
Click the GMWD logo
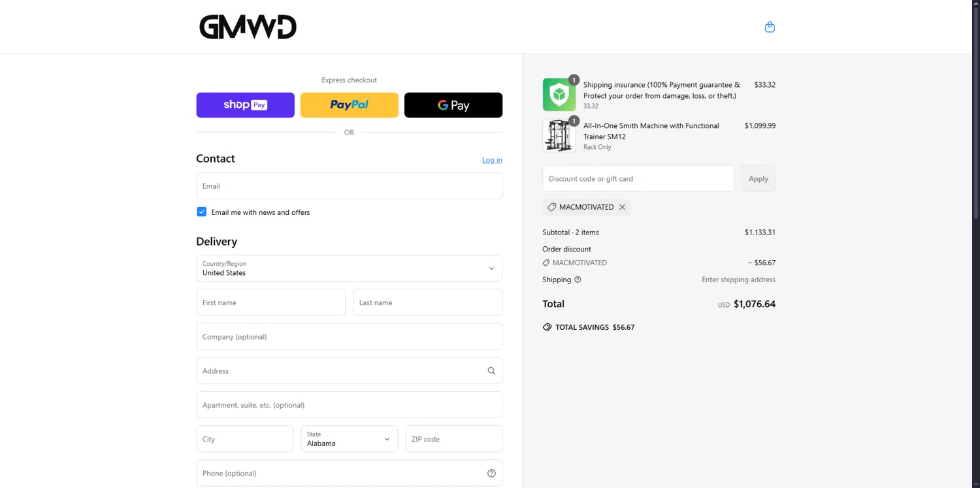[248, 27]
